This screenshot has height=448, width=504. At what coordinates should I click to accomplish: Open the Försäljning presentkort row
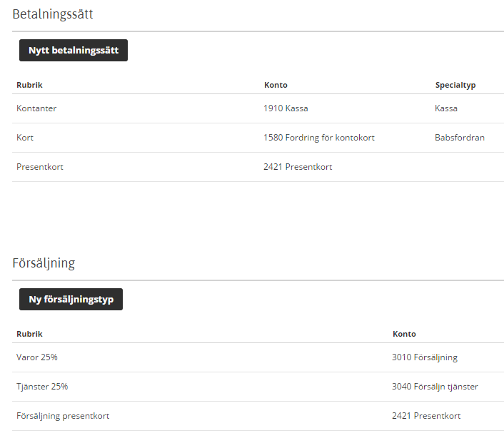coord(63,416)
